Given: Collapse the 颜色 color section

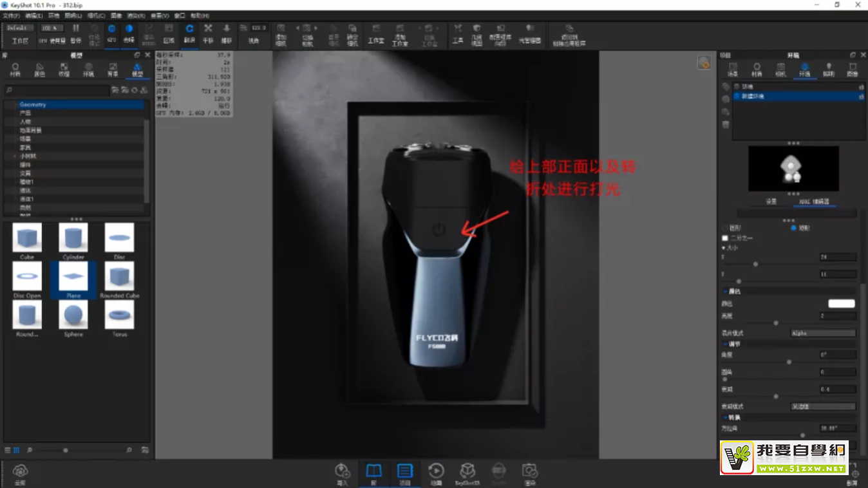Looking at the screenshot, I should pyautogui.click(x=725, y=292).
